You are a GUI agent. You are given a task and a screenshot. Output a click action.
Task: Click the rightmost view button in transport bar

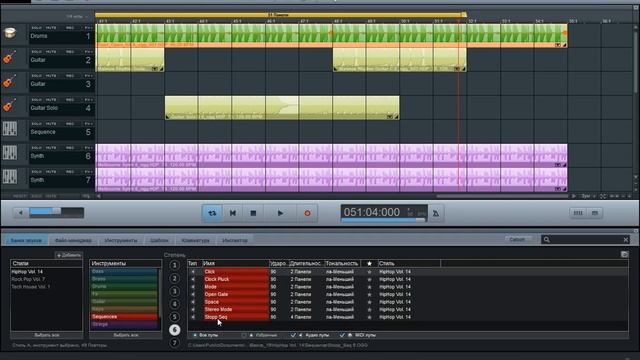click(595, 213)
